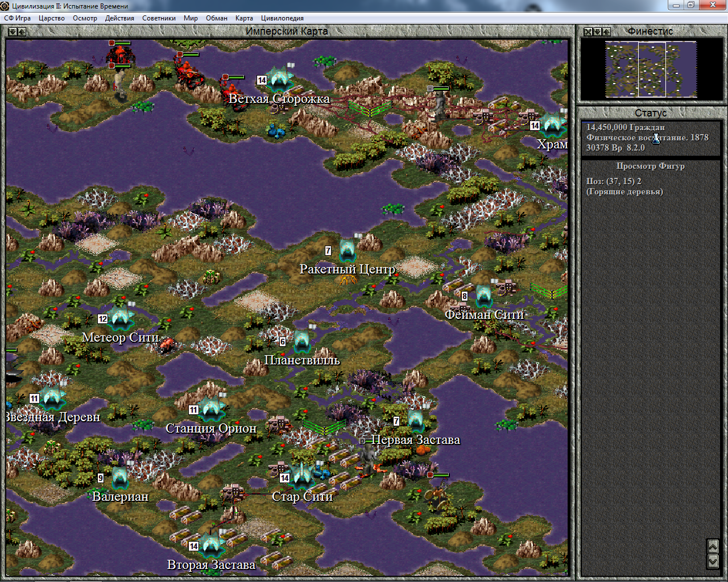Open the Карта menu
728x582 pixels.
tap(244, 18)
